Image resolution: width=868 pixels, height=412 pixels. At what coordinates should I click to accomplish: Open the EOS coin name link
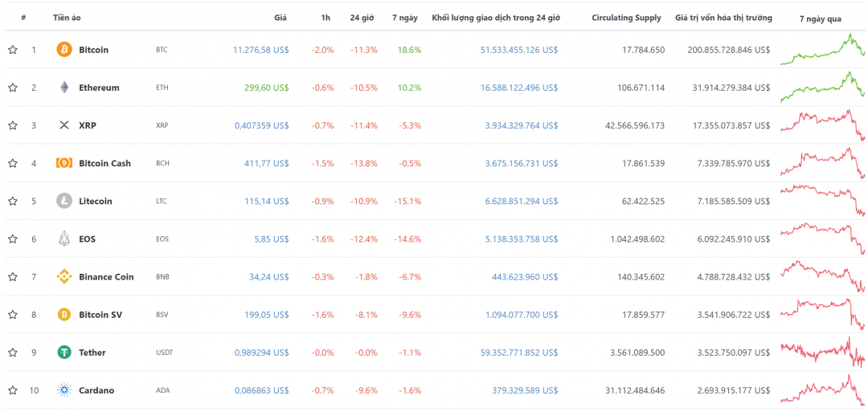click(88, 239)
